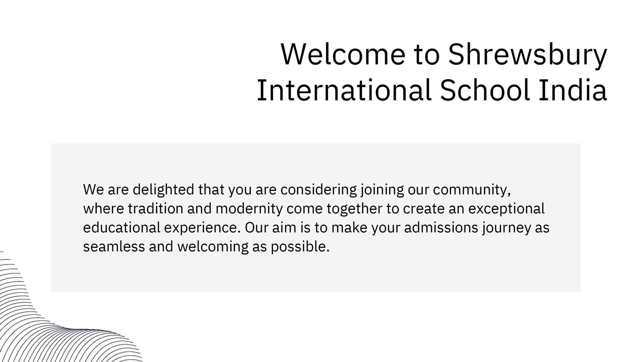Click the word 'admissions' in the paragraph
644x362 pixels.
(x=441, y=228)
